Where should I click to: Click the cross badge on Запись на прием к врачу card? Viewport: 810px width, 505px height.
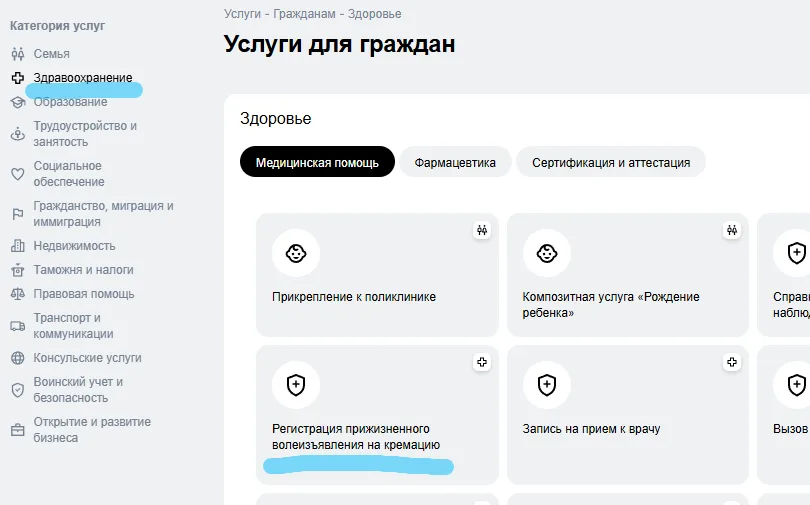click(x=732, y=362)
